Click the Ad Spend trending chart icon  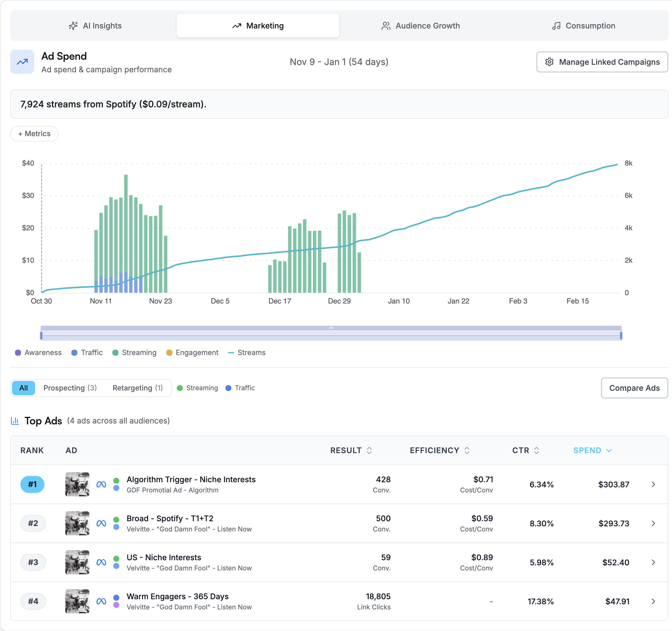tap(22, 61)
